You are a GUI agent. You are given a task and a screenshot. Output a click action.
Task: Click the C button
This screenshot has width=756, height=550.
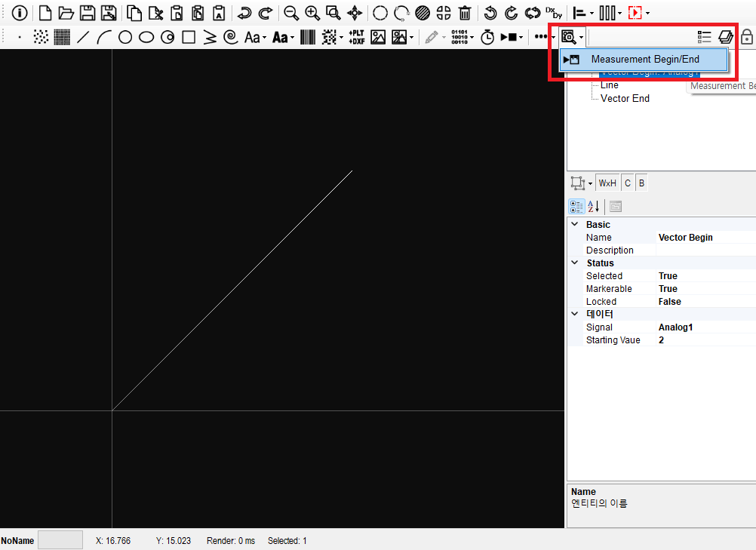point(628,183)
